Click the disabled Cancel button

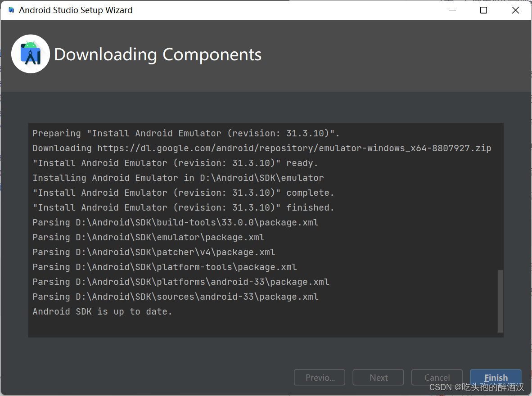pos(437,378)
